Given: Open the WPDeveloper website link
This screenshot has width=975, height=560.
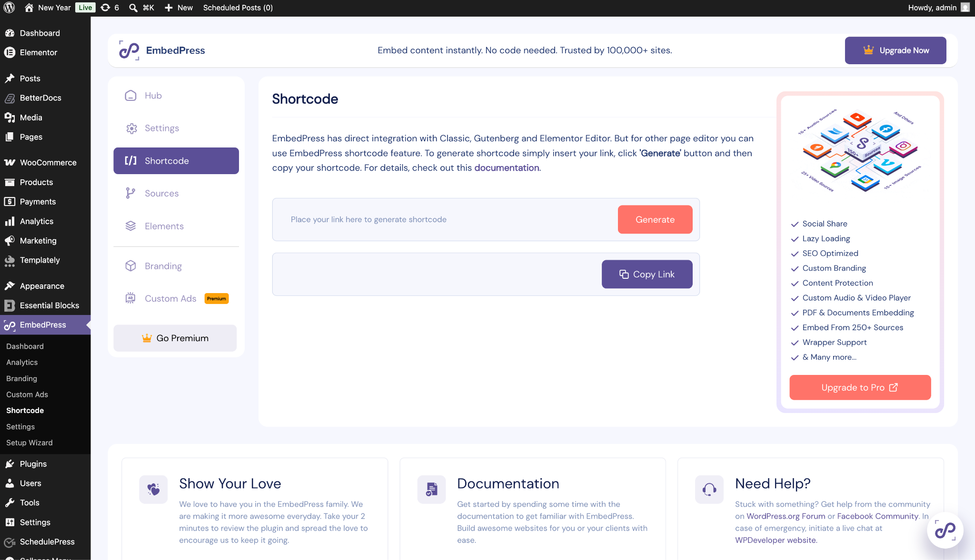Looking at the screenshot, I should click(776, 540).
